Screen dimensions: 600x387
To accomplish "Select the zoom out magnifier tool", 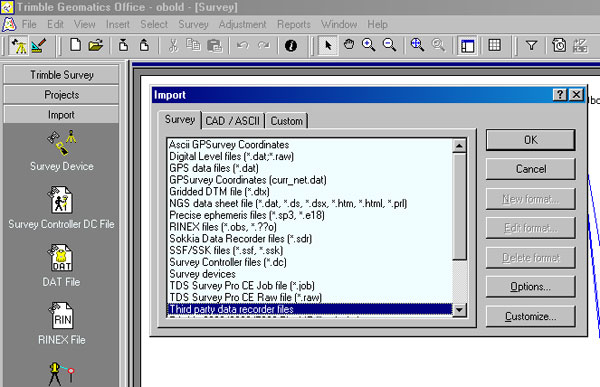I will 390,45.
